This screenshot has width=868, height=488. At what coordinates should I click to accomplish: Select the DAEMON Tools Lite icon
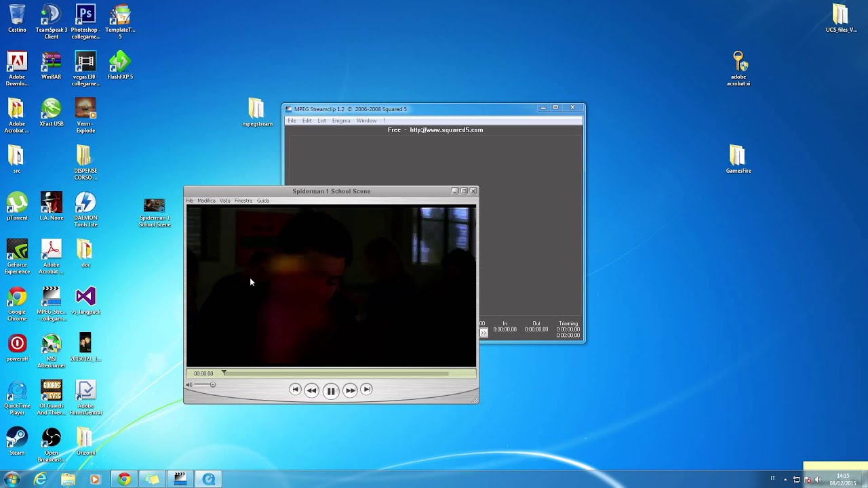click(x=85, y=209)
